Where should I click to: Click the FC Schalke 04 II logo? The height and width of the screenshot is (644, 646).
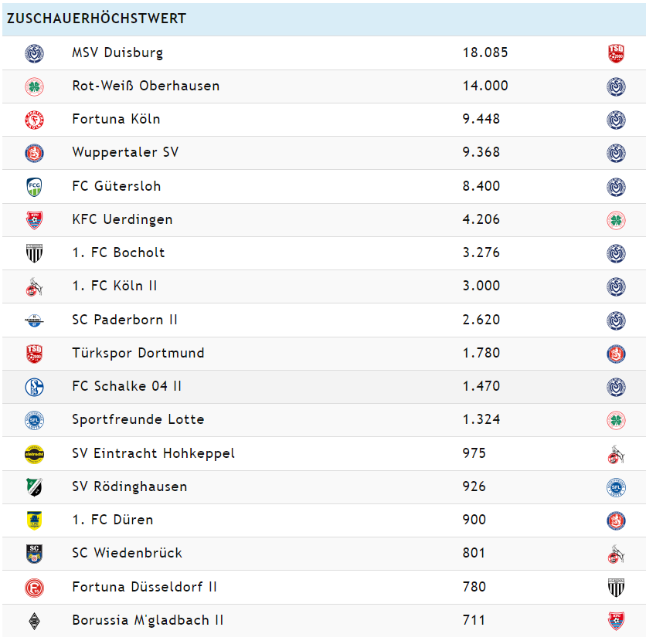[x=34, y=387]
